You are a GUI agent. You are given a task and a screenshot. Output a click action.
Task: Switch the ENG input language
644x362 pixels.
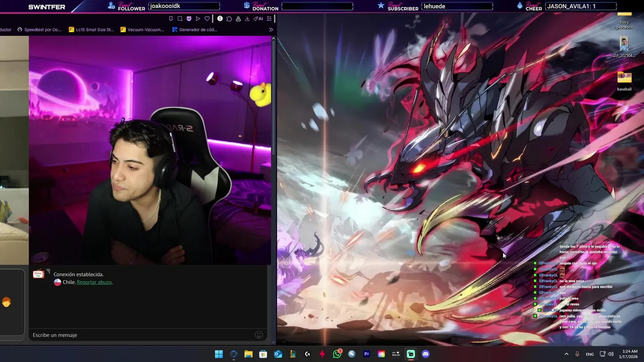[x=590, y=354]
